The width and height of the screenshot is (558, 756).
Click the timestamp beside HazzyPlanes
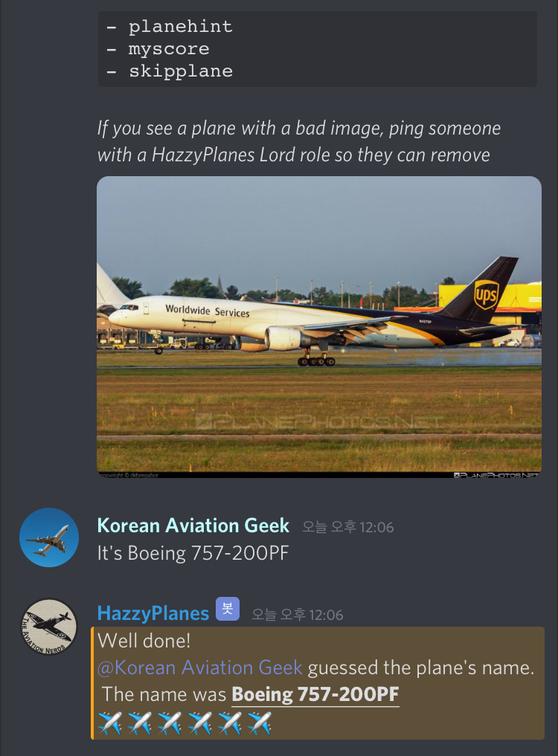coord(298,616)
